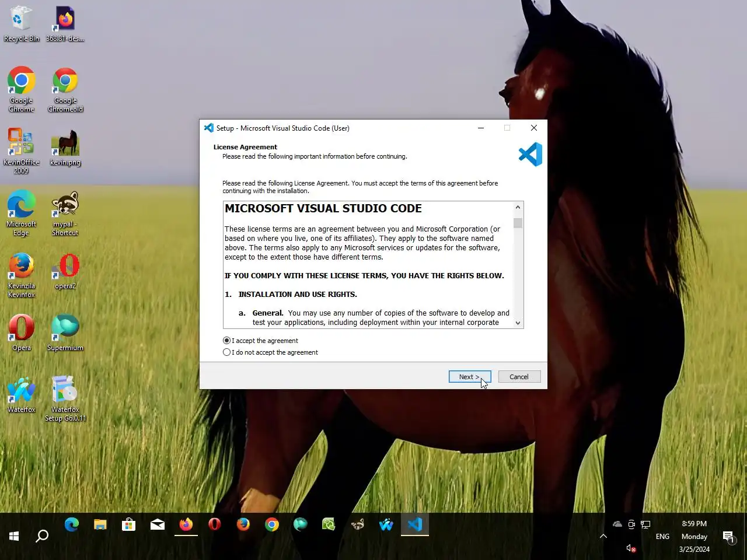Viewport: 747px width, 560px height.
Task: Select the Waterfox Setup G6.0.11 installer icon
Action: (x=65, y=398)
